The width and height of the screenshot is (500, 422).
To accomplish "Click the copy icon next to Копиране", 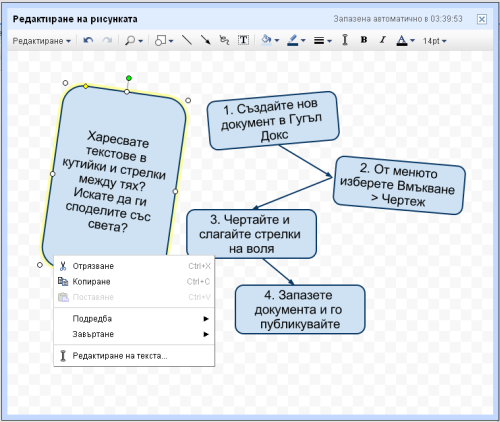I will [63, 281].
